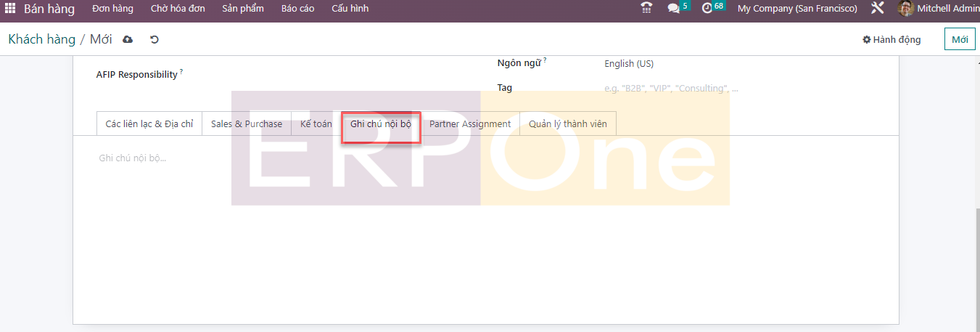Open the VoIP phone icon
The height and width of the screenshot is (332, 980).
tap(646, 9)
